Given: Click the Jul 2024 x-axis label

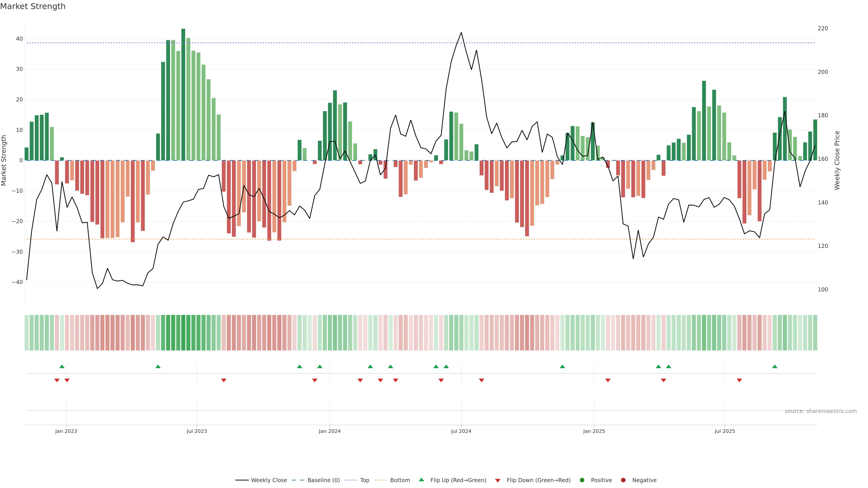Looking at the screenshot, I should tap(461, 431).
